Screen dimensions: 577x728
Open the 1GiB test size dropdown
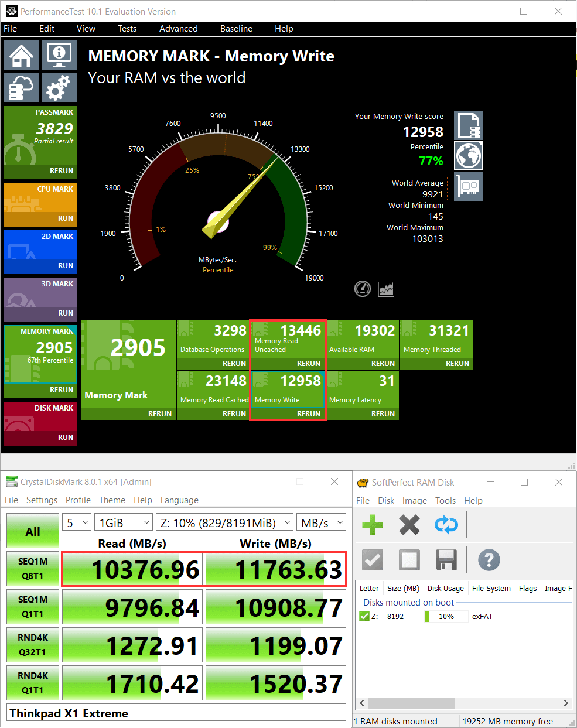point(124,522)
